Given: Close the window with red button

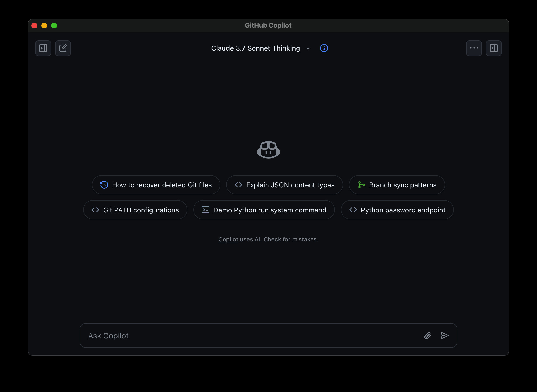Looking at the screenshot, I should (34, 26).
